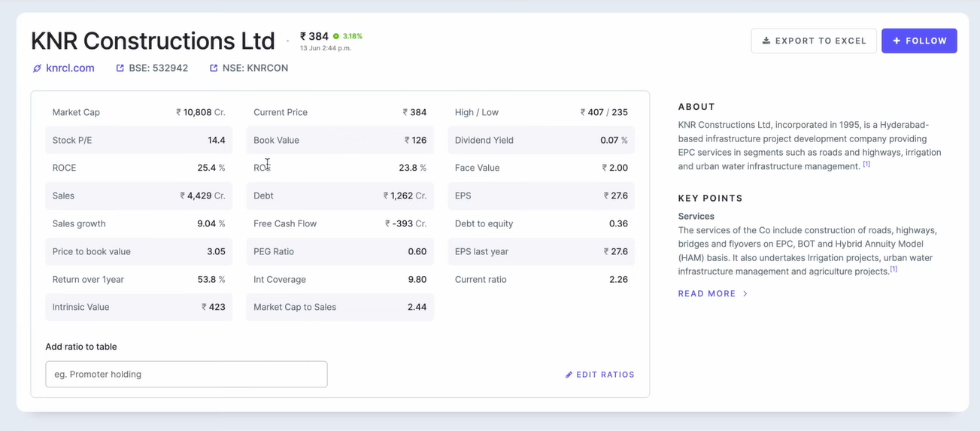Select the KNR Constructions Ltd heading
This screenshot has height=431, width=980.
tap(153, 41)
